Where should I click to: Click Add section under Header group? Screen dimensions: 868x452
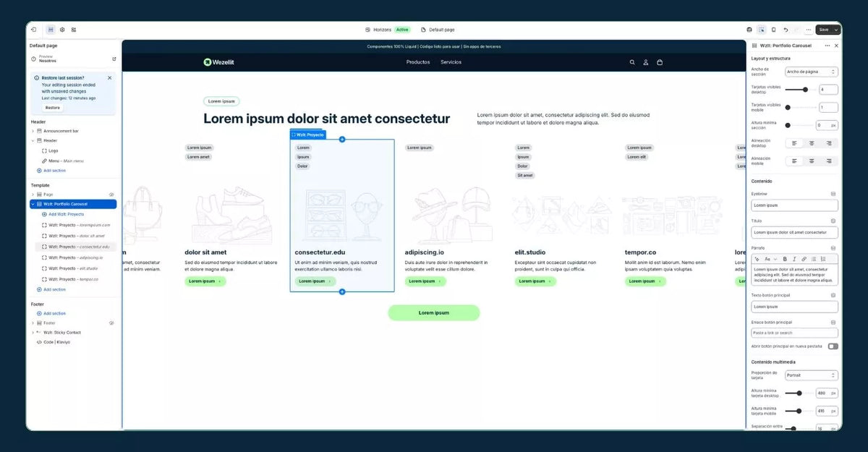pos(51,171)
